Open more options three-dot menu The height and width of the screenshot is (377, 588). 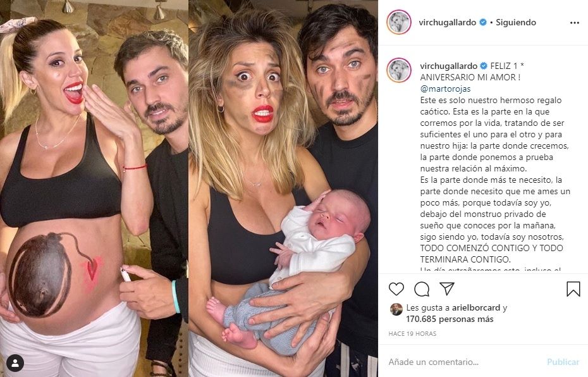point(575,23)
